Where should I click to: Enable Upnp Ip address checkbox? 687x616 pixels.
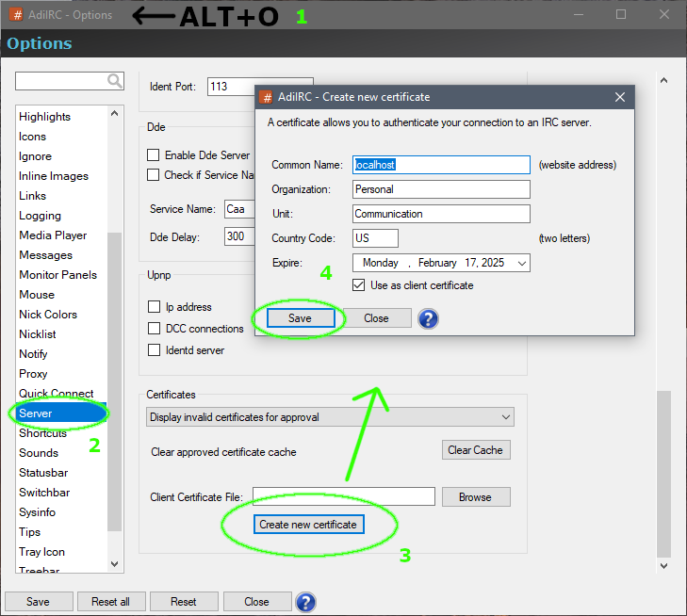154,306
